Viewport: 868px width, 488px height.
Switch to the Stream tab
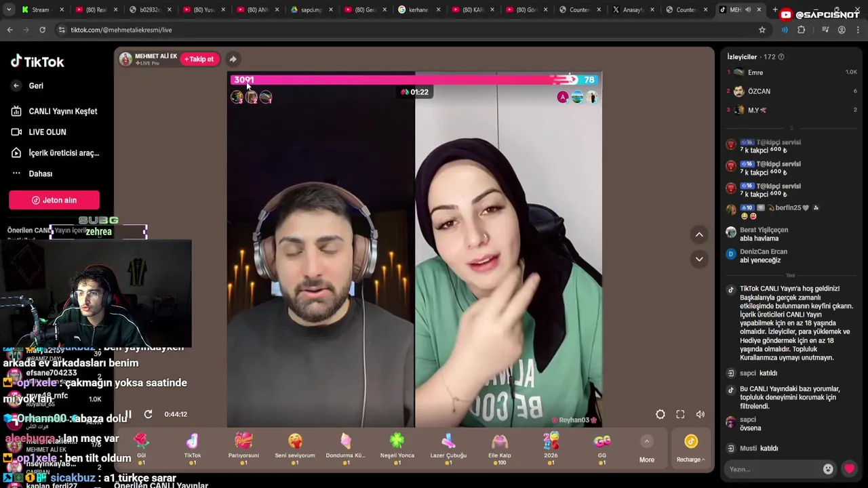point(41,9)
